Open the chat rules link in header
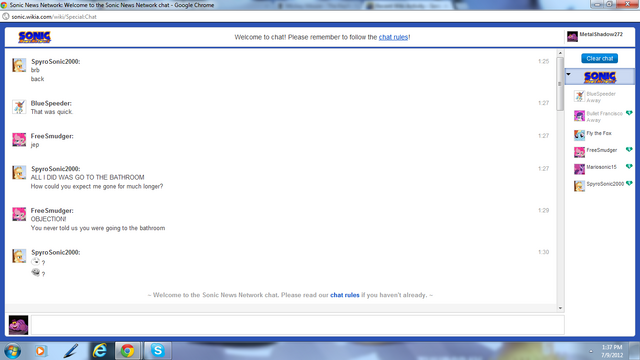Image resolution: width=640 pixels, height=360 pixels. point(393,37)
